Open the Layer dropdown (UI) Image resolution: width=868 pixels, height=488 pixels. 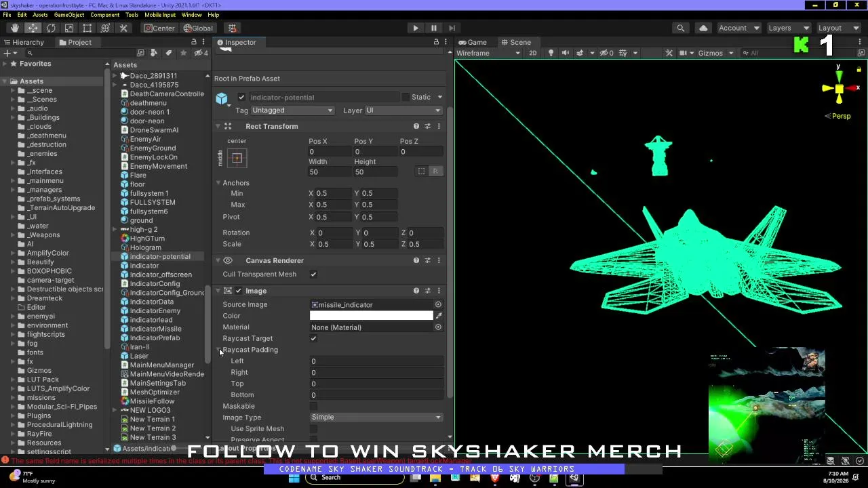pos(403,110)
